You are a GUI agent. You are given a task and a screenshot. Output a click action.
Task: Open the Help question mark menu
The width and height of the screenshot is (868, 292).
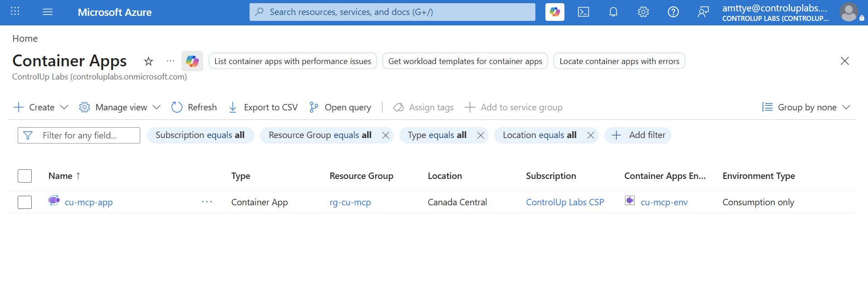pyautogui.click(x=673, y=12)
